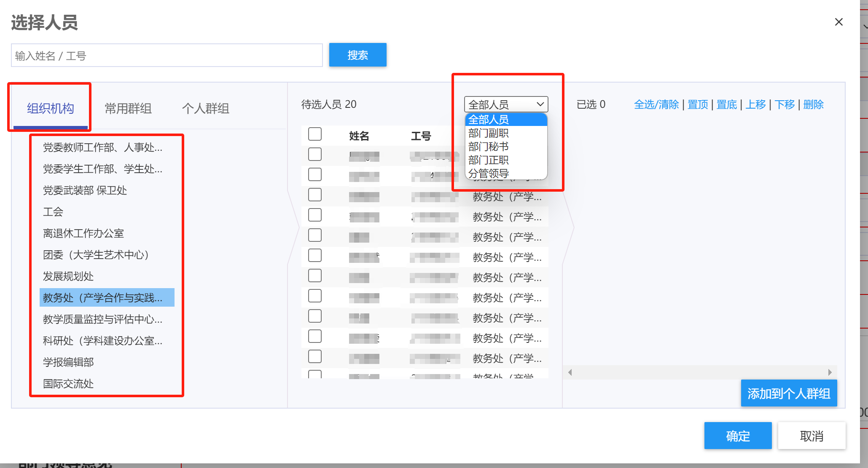The image size is (868, 468).
Task: Choose 部门副职 from the dropdown list
Action: [488, 133]
